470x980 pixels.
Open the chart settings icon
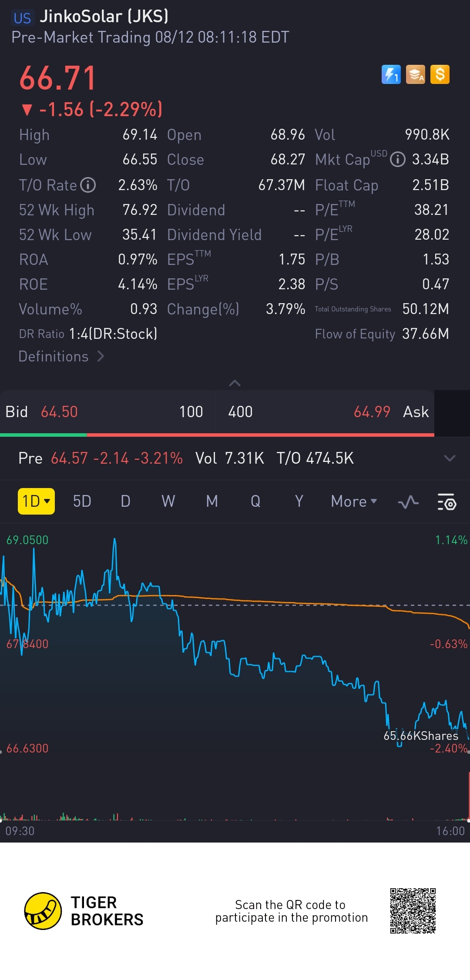coord(446,502)
